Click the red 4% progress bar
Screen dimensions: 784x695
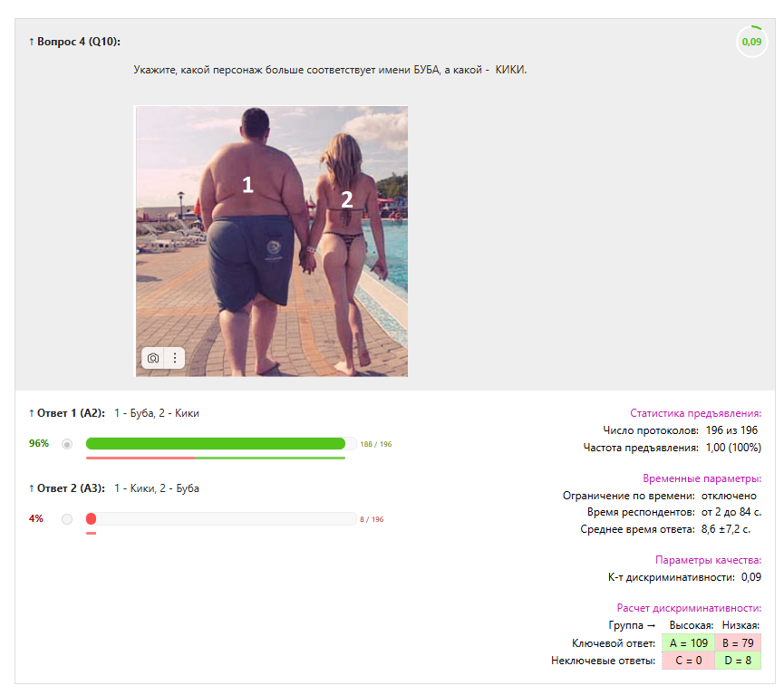91,518
